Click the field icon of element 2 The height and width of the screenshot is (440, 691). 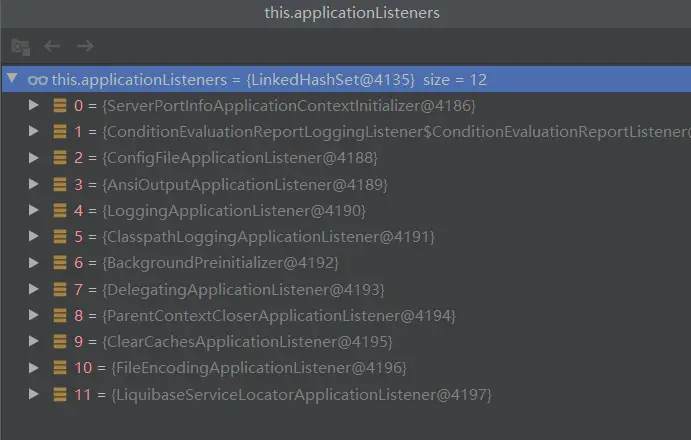click(60, 158)
